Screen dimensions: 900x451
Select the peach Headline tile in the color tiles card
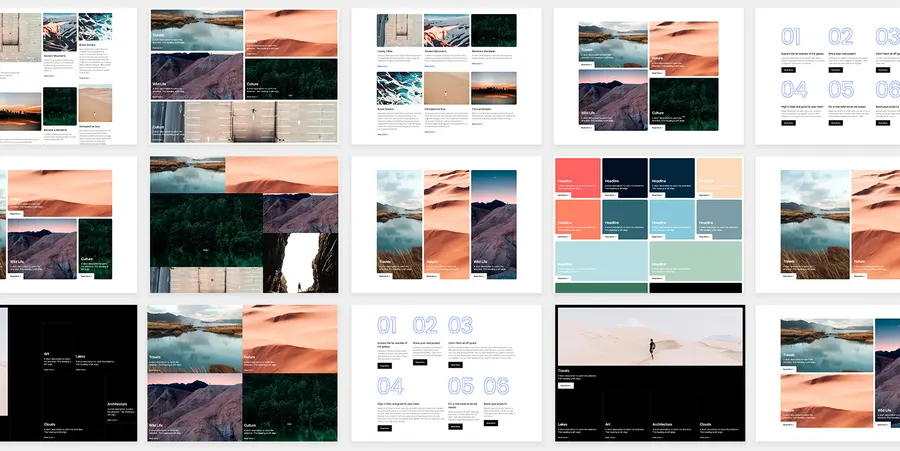719,178
